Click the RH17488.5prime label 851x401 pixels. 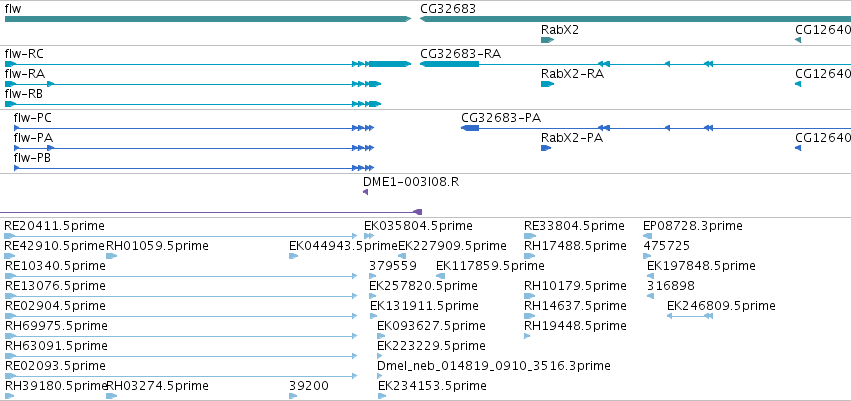(x=575, y=246)
